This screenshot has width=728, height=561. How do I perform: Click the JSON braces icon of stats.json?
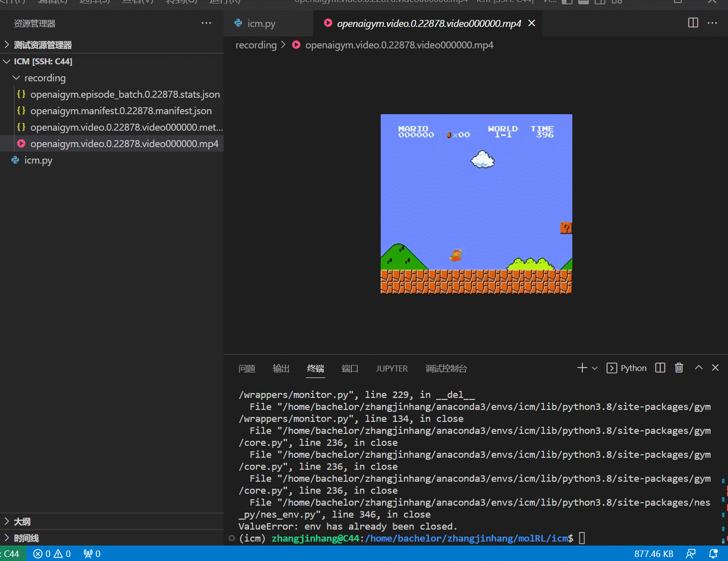tap(21, 94)
